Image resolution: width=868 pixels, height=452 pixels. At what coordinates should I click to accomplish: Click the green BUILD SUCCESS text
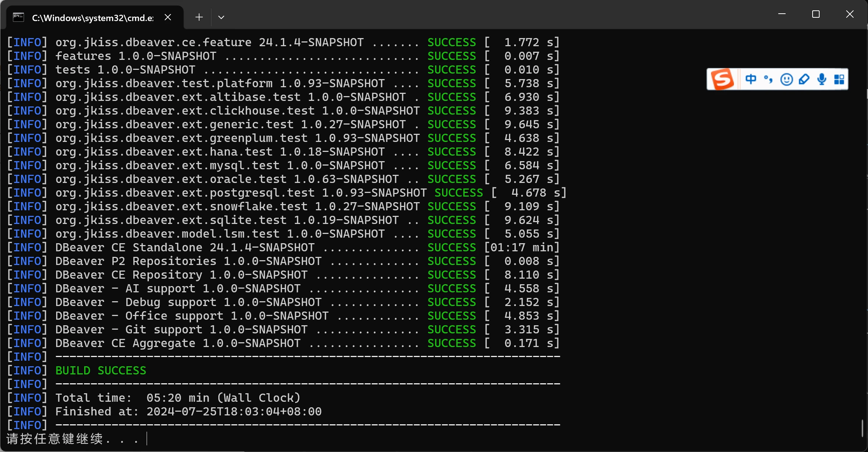(x=101, y=371)
